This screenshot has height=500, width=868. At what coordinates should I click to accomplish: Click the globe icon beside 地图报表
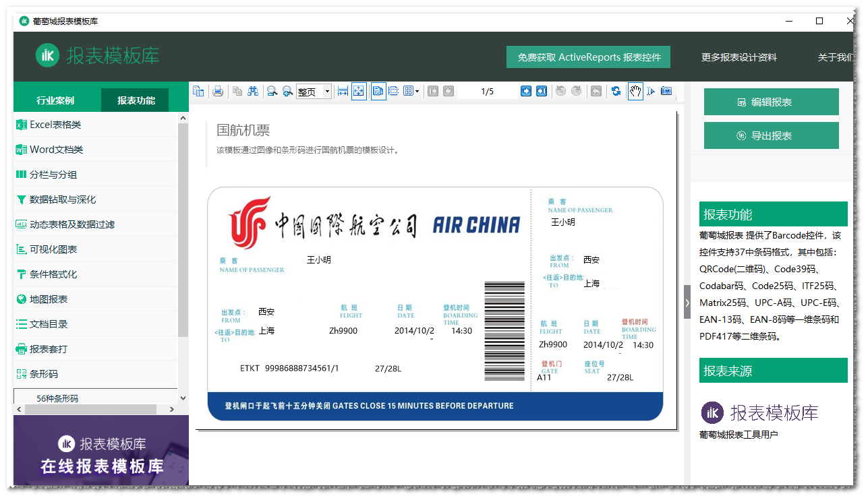coord(22,299)
